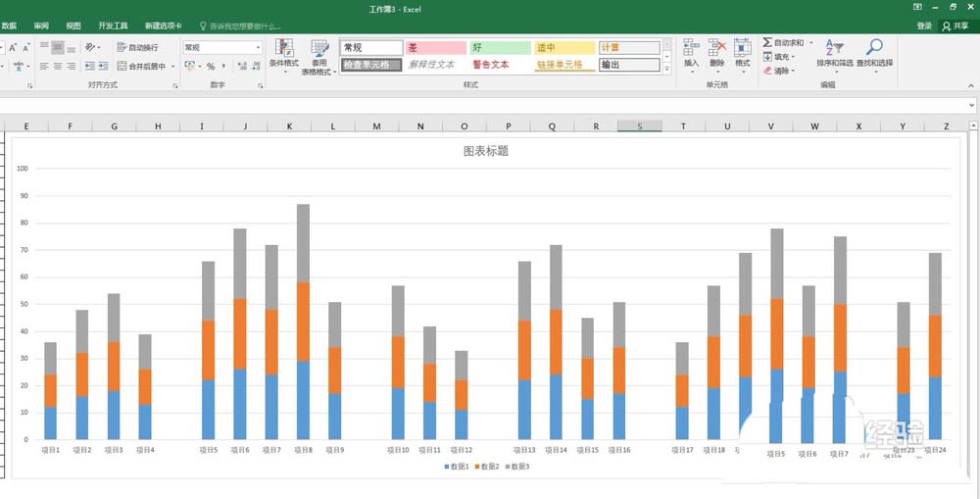This screenshot has height=499, width=980.
Task: Decrease font size with small A icon
Action: pos(26,47)
